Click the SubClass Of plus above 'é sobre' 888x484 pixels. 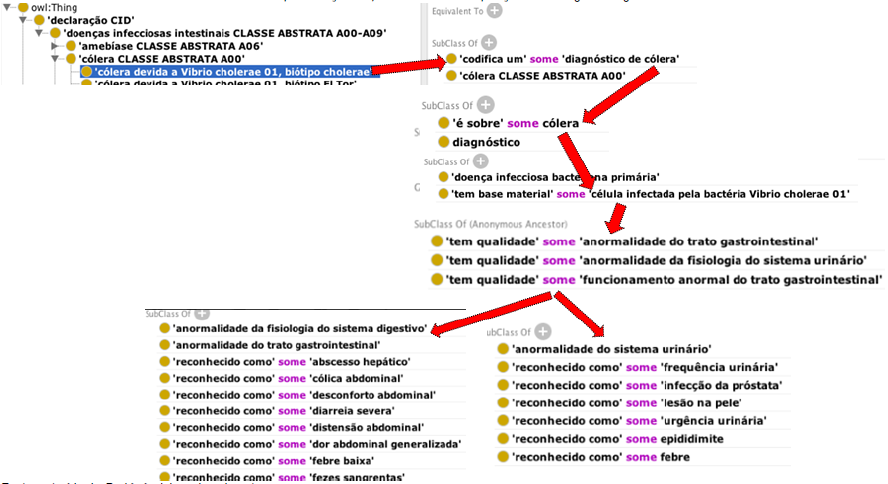[485, 104]
